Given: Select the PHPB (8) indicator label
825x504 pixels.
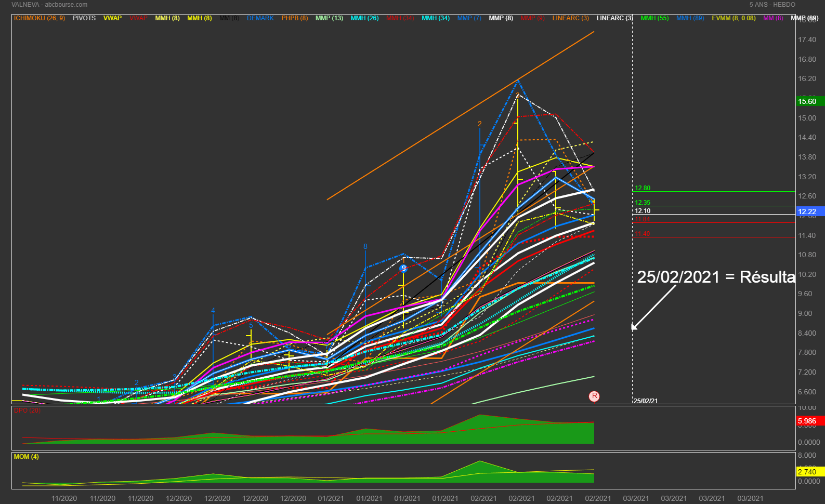Looking at the screenshot, I should click(295, 18).
